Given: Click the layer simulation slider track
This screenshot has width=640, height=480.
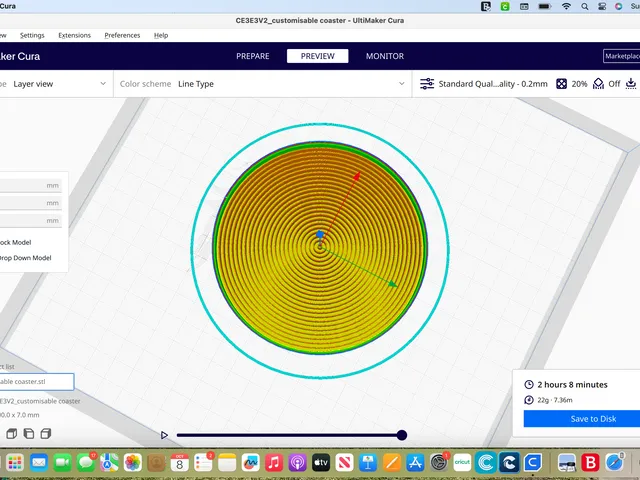Looking at the screenshot, I should pyautogui.click(x=287, y=435).
